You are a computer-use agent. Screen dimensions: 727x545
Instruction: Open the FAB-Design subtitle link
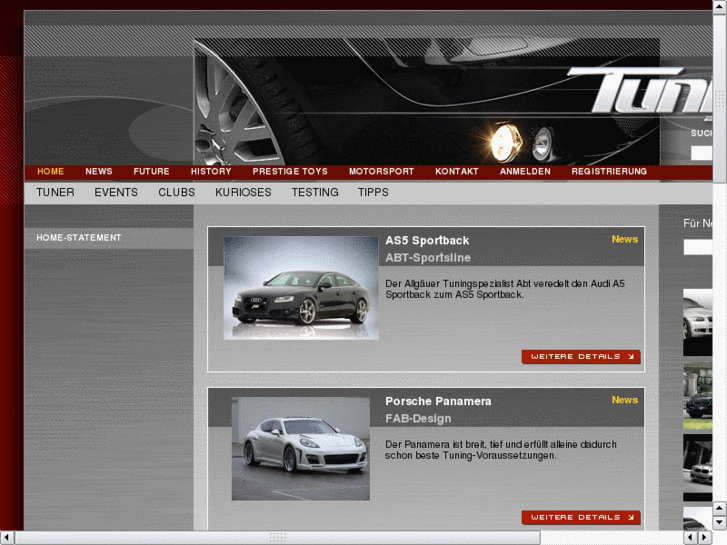pyautogui.click(x=418, y=419)
